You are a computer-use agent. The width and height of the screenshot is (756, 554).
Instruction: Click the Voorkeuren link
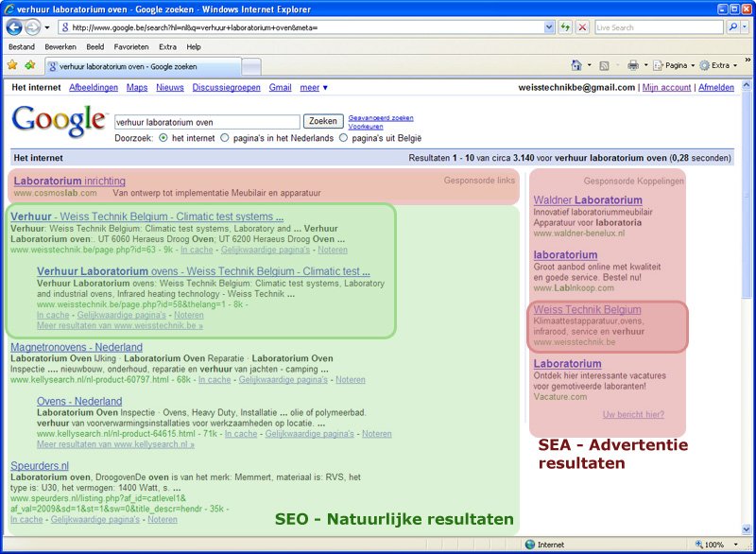tap(366, 127)
